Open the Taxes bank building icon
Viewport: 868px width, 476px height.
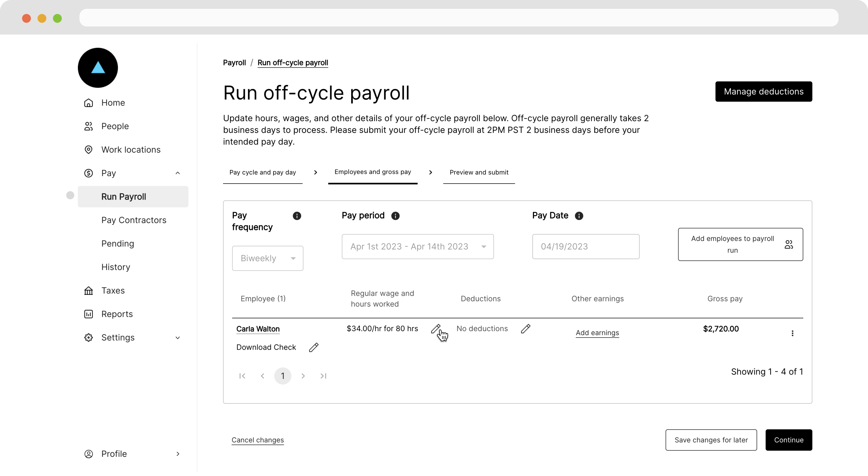point(88,291)
